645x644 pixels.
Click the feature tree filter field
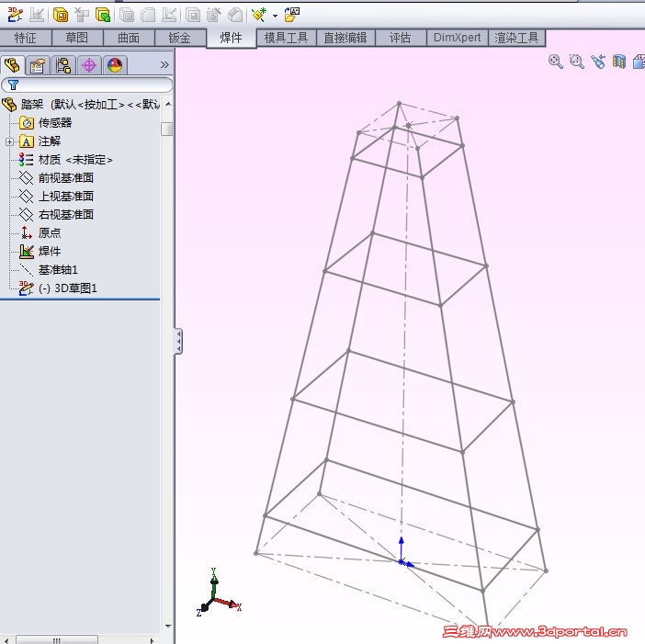(86, 85)
